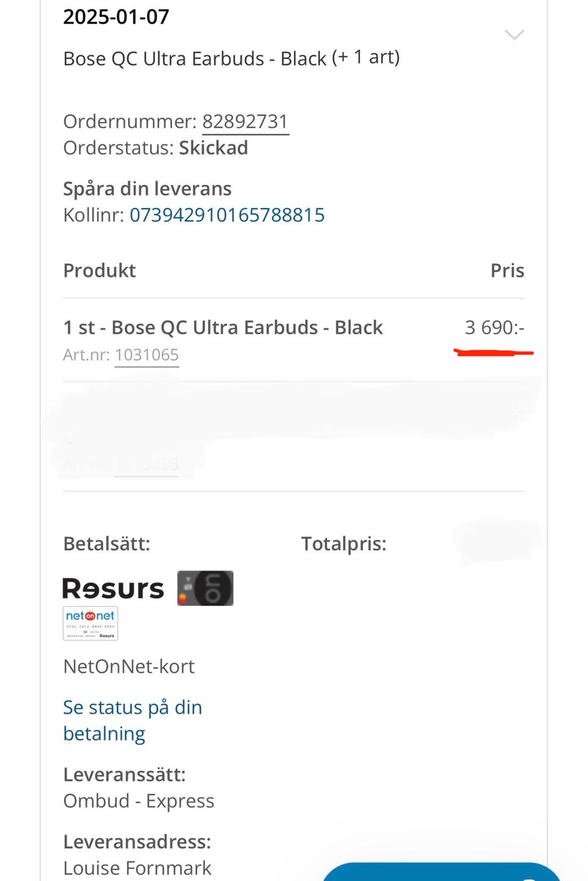This screenshot has height=881, width=588.
Task: Click the white NetOnNet card image
Action: point(90,623)
